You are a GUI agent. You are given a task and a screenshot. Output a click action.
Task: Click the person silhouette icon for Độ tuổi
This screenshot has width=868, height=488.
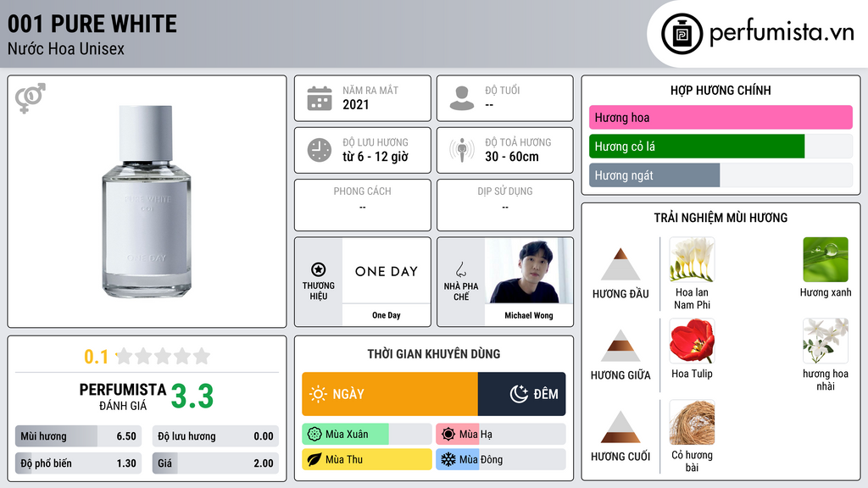point(462,98)
